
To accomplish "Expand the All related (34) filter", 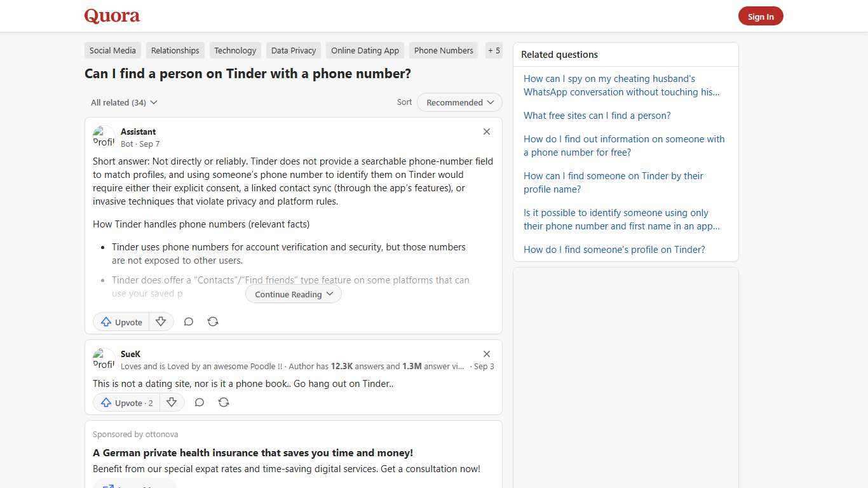I will pos(124,102).
